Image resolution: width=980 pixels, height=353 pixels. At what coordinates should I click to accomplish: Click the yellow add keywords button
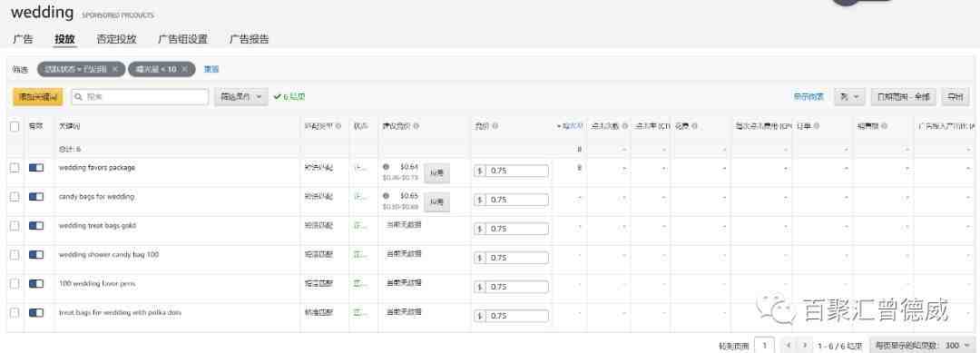coord(38,97)
